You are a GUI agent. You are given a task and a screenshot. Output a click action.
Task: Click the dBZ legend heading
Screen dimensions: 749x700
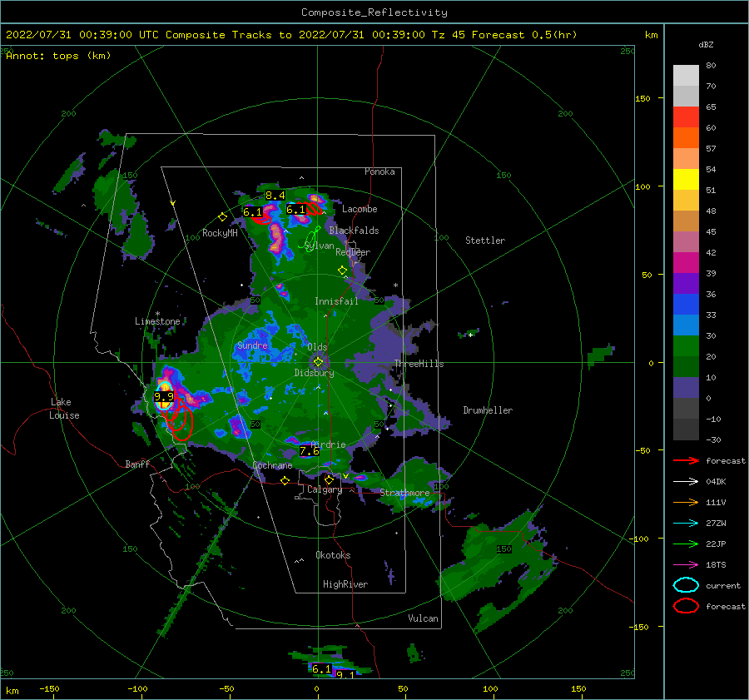(706, 45)
